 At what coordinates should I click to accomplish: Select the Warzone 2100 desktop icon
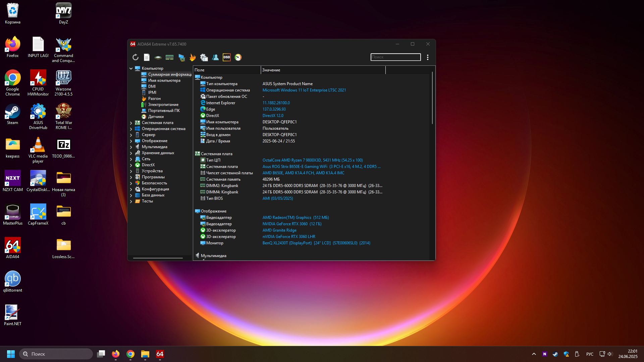pos(63,83)
